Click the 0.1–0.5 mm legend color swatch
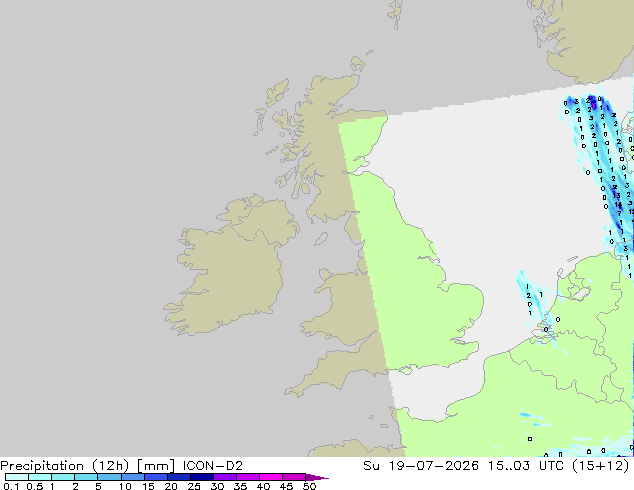Image resolution: width=634 pixels, height=490 pixels. coord(17,477)
